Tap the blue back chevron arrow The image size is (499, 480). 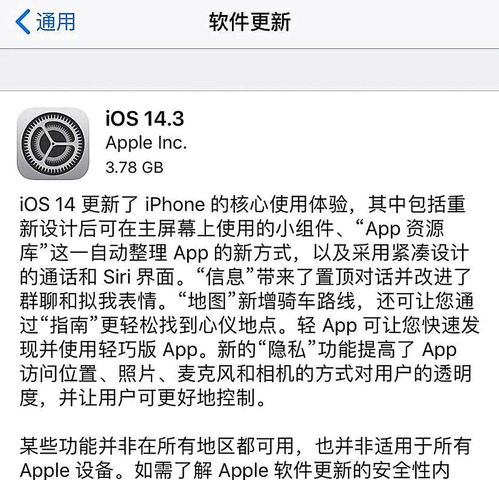click(23, 22)
